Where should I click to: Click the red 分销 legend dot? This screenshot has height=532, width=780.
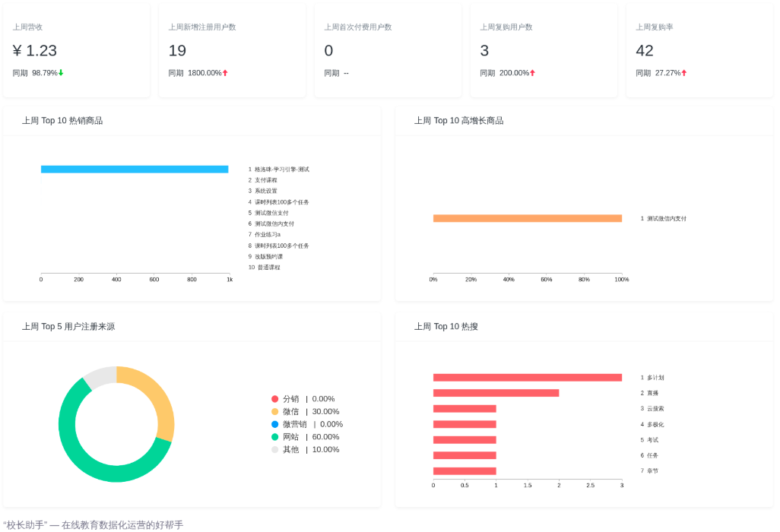275,399
